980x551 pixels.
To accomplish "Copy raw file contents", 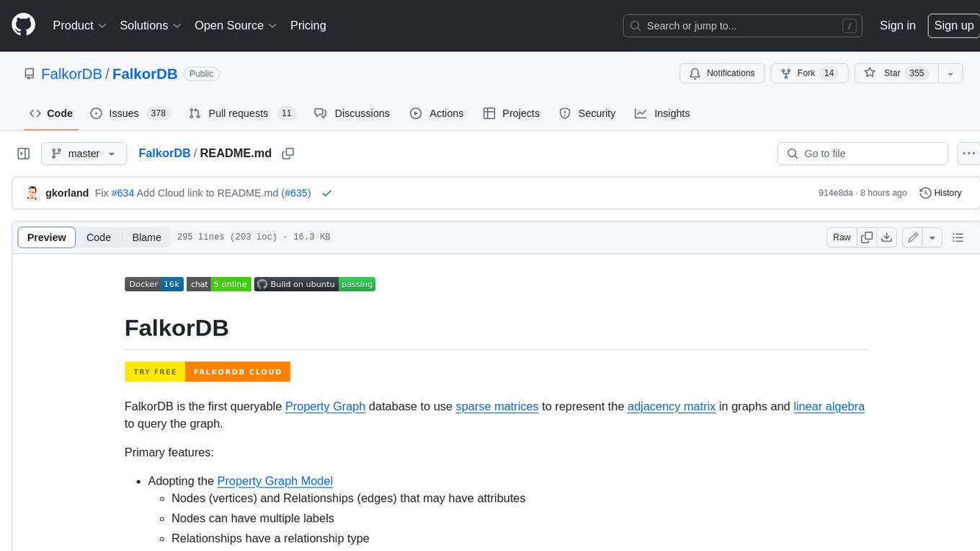I will (x=867, y=237).
